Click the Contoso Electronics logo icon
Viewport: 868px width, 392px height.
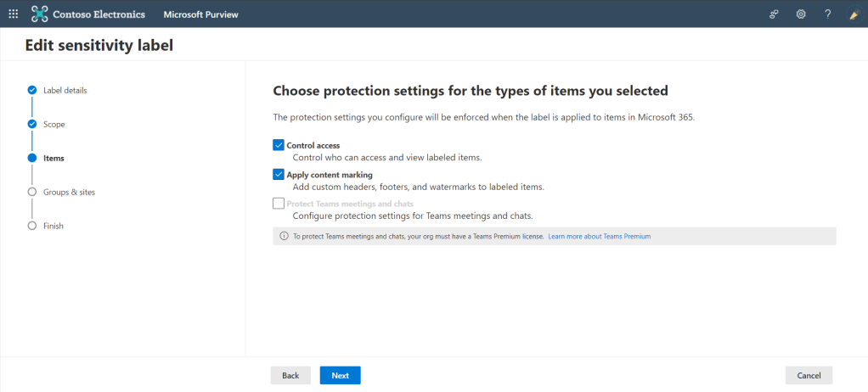pos(39,14)
